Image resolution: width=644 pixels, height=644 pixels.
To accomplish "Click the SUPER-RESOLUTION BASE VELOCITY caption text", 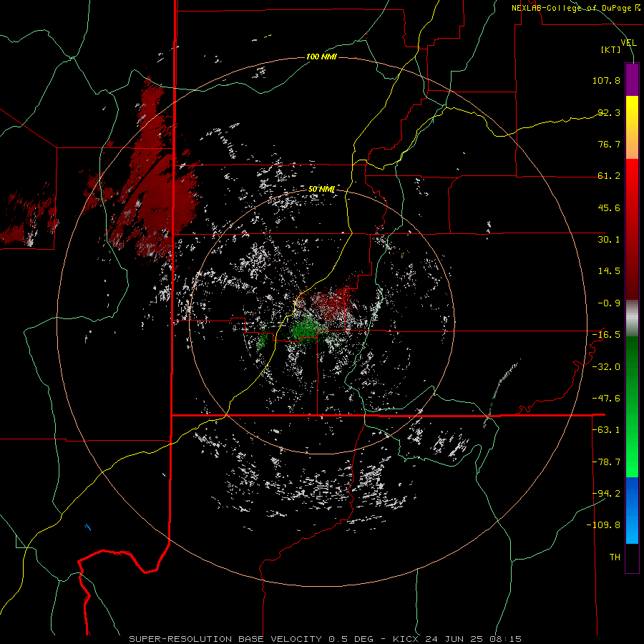I will [x=225, y=639].
